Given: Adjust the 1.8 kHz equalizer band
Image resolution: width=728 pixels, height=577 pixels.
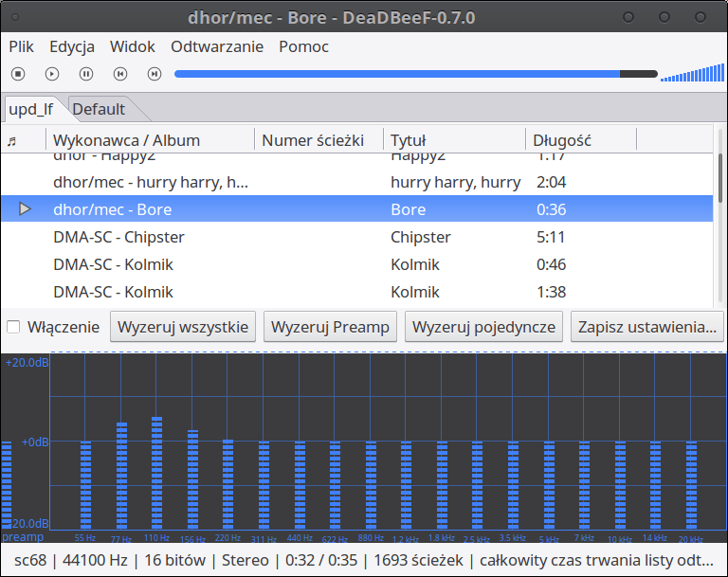Looking at the screenshot, I should (x=442, y=485).
